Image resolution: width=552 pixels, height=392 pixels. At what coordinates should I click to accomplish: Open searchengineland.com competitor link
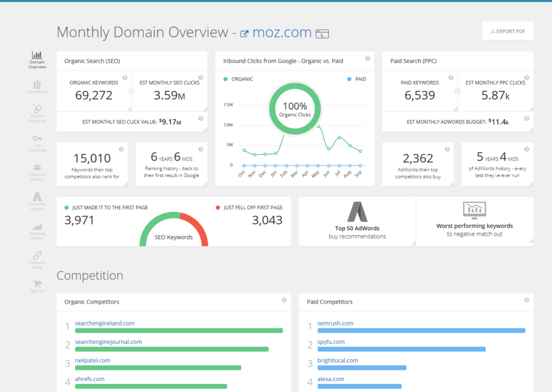click(105, 323)
